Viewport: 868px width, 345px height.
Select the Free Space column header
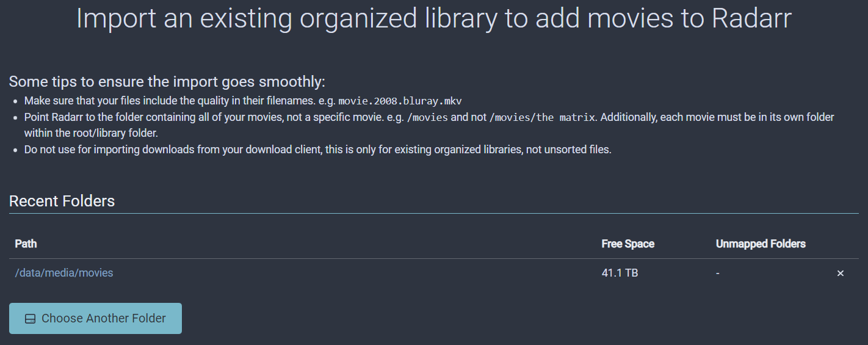click(627, 244)
